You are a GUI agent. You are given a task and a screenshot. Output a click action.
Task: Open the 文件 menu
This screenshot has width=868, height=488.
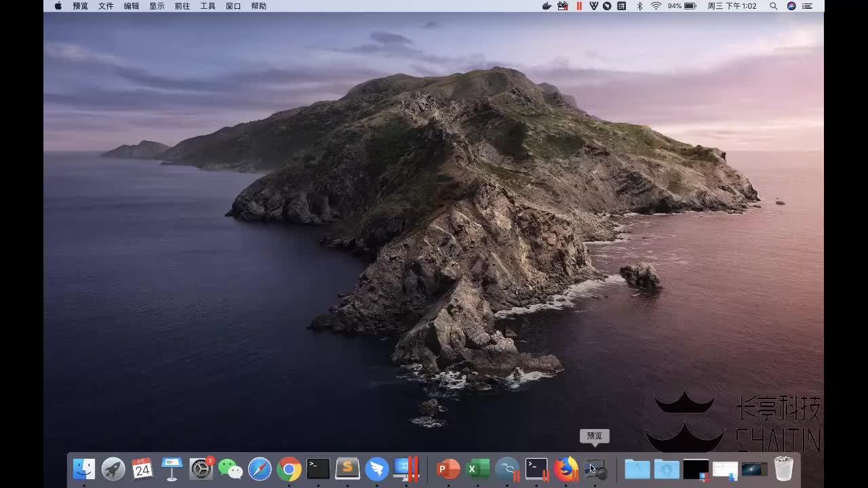106,6
